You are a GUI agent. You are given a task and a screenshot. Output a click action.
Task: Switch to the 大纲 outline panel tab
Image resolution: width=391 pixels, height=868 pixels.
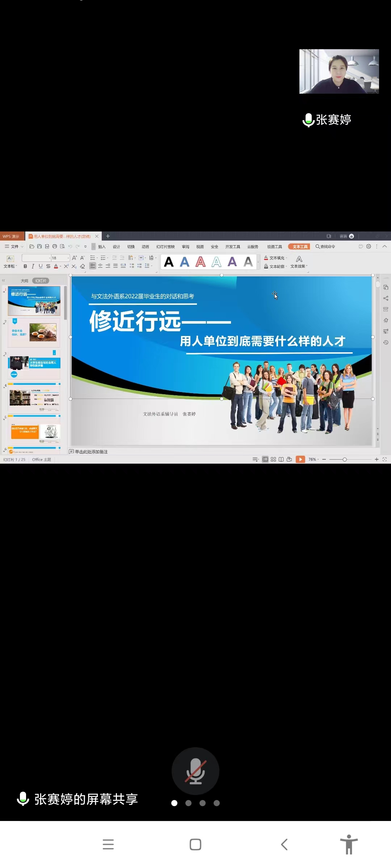[x=24, y=281]
